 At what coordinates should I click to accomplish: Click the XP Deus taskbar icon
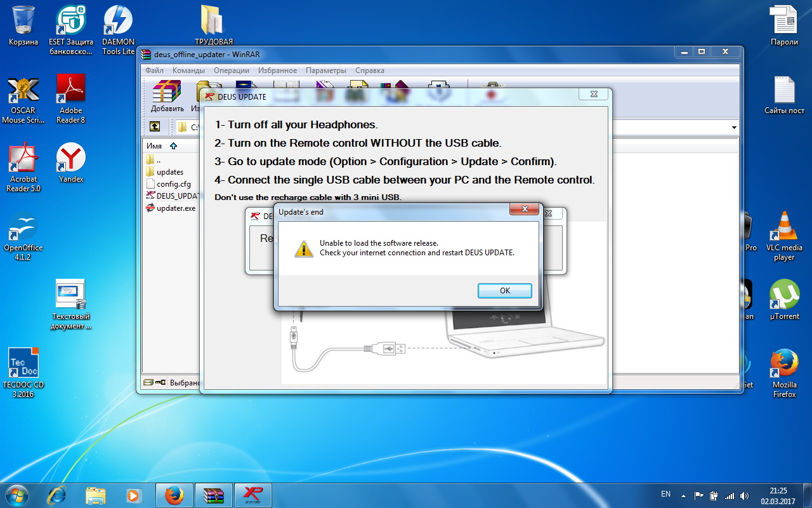[x=252, y=495]
